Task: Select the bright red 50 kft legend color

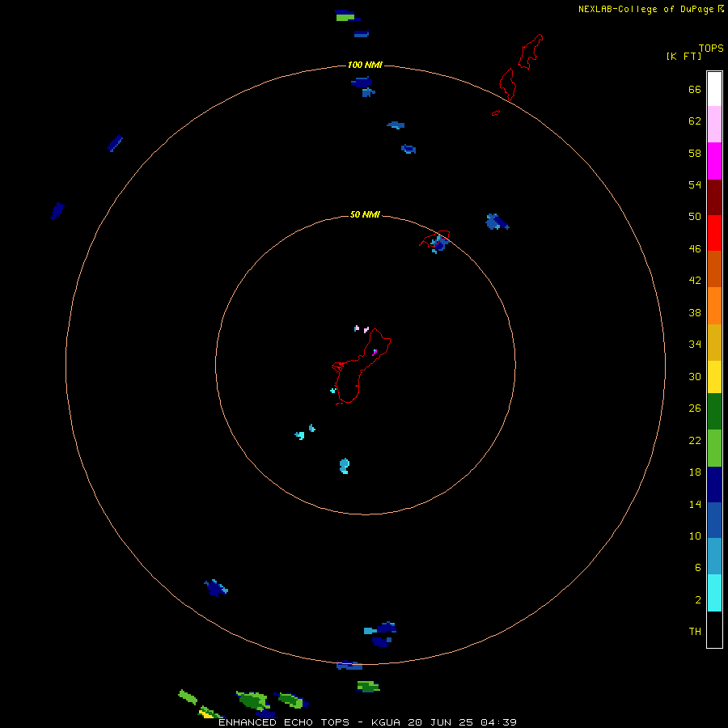Action: (714, 233)
